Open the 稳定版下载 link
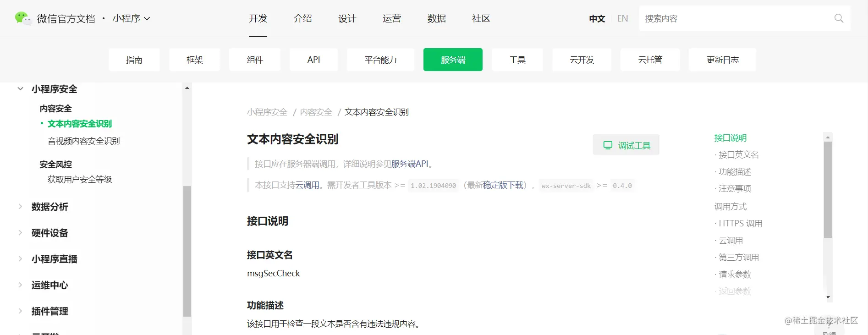 coord(503,185)
